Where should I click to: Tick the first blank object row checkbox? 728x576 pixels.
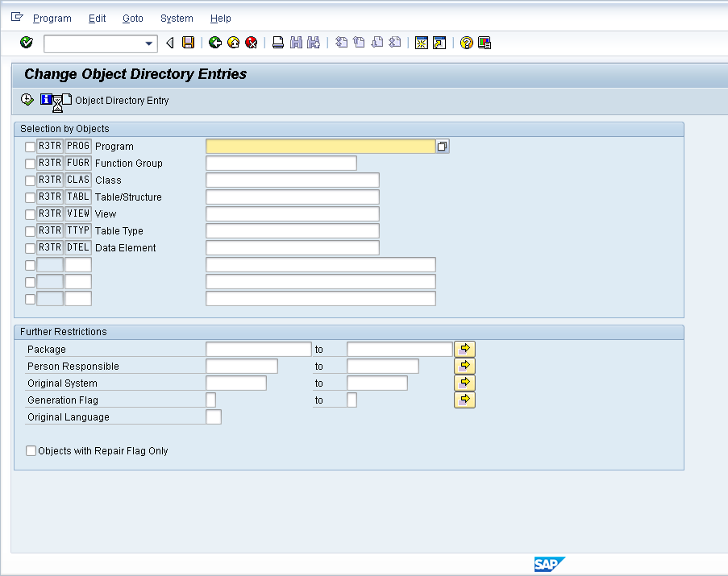pyautogui.click(x=30, y=265)
